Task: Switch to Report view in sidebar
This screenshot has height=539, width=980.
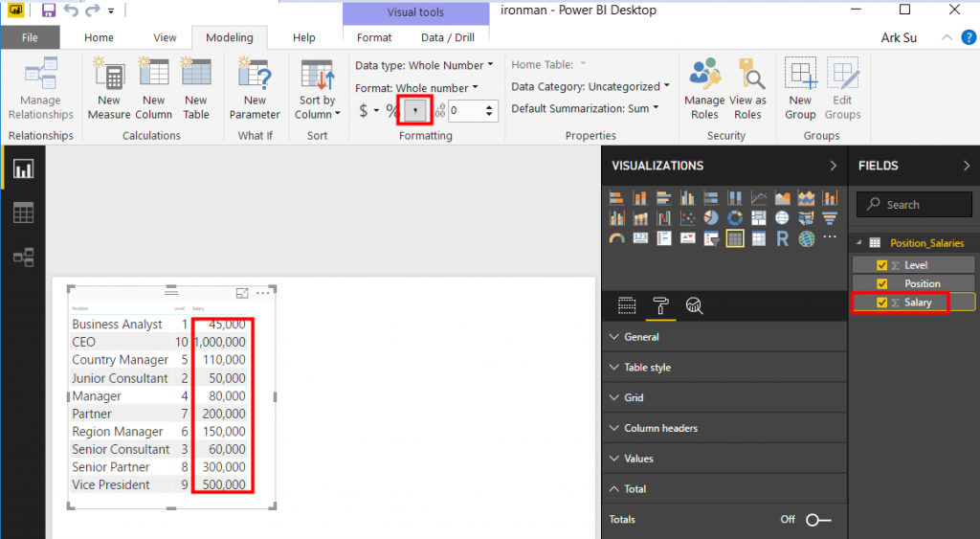Action: 23,168
